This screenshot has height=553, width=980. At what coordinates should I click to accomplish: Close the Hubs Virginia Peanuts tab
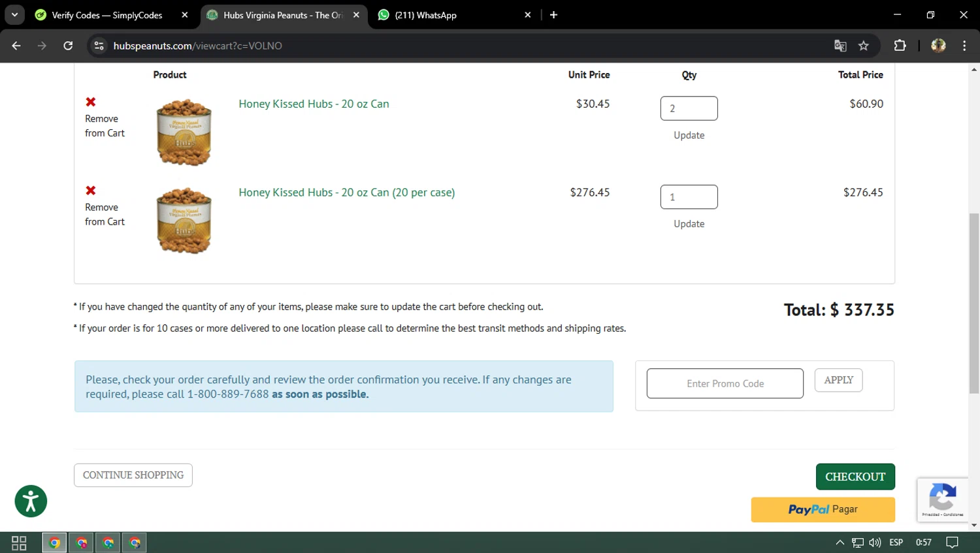356,15
